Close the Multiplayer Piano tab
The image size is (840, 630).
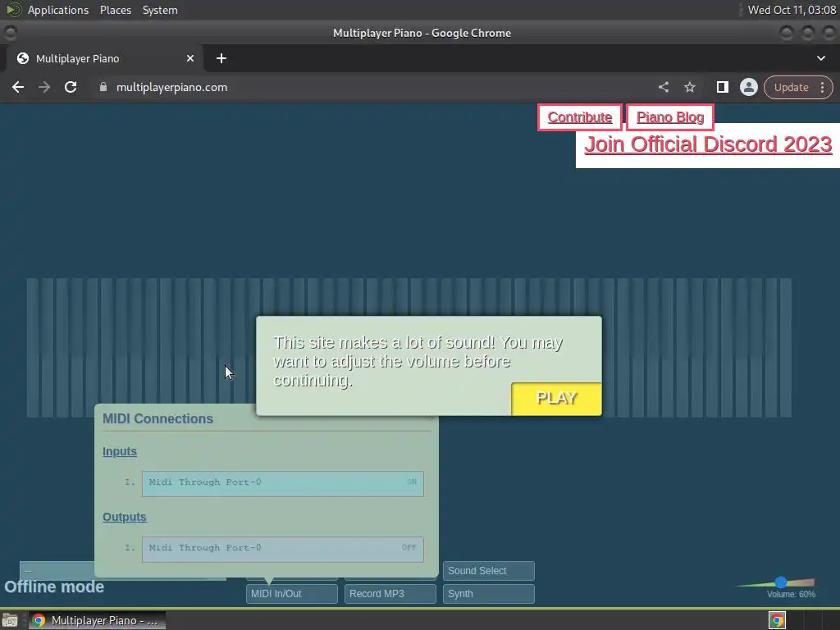pos(190,58)
